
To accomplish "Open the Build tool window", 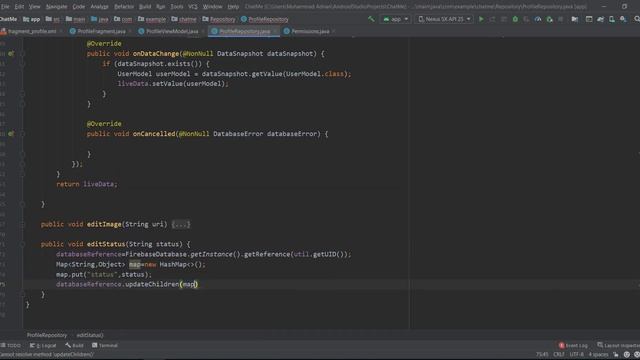I will 75,345.
